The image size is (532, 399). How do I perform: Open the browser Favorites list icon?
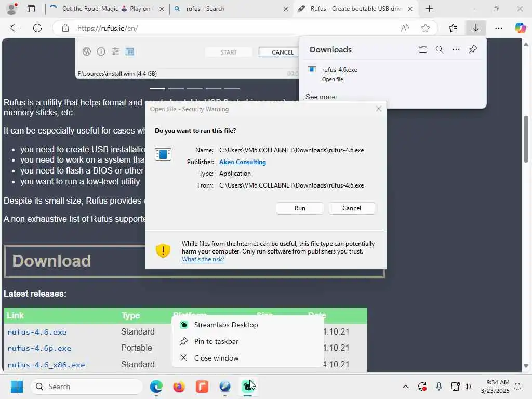pyautogui.click(x=453, y=28)
